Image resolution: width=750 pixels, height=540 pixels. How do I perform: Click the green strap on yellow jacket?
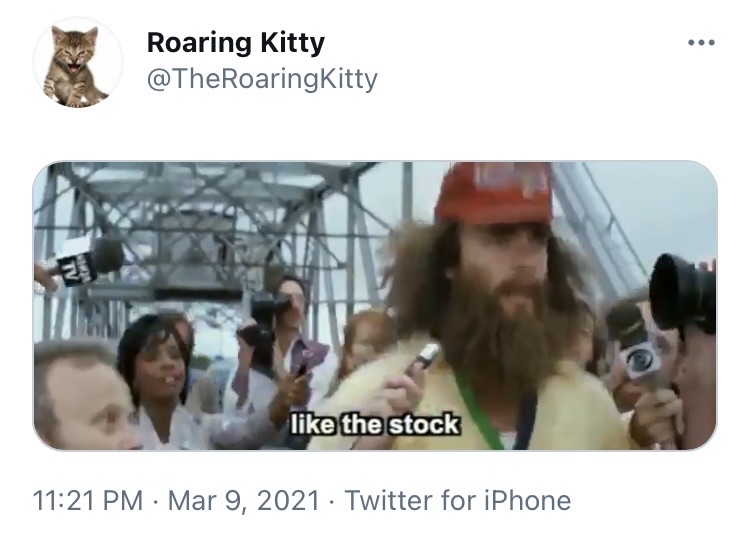click(477, 411)
